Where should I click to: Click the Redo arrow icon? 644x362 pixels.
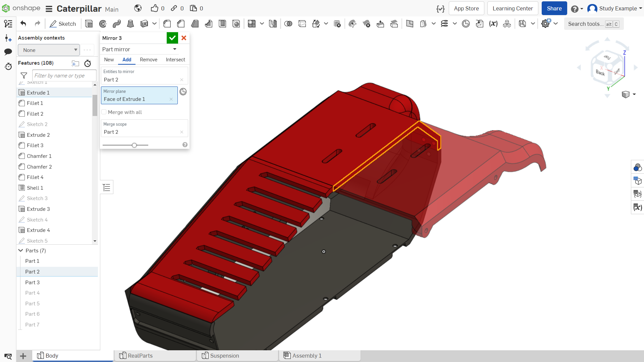pyautogui.click(x=38, y=24)
